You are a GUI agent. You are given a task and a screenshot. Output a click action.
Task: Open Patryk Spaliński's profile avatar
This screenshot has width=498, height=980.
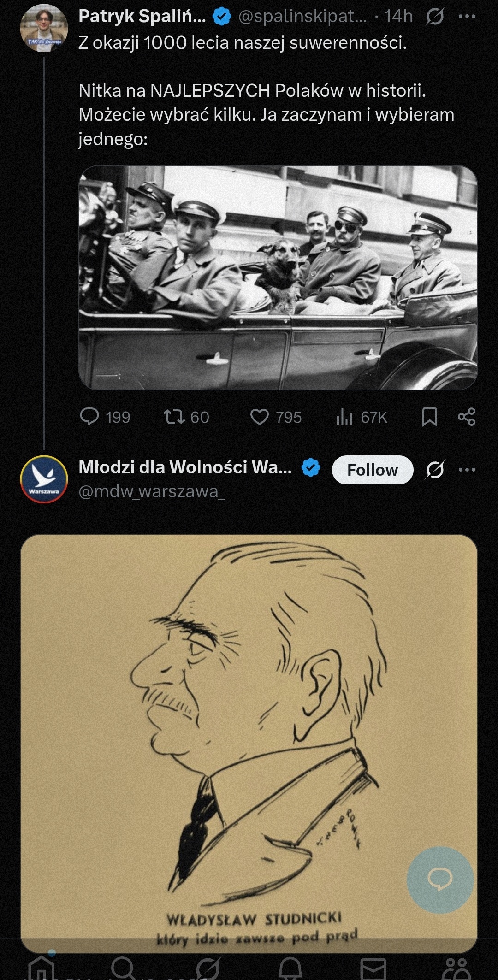[x=44, y=29]
